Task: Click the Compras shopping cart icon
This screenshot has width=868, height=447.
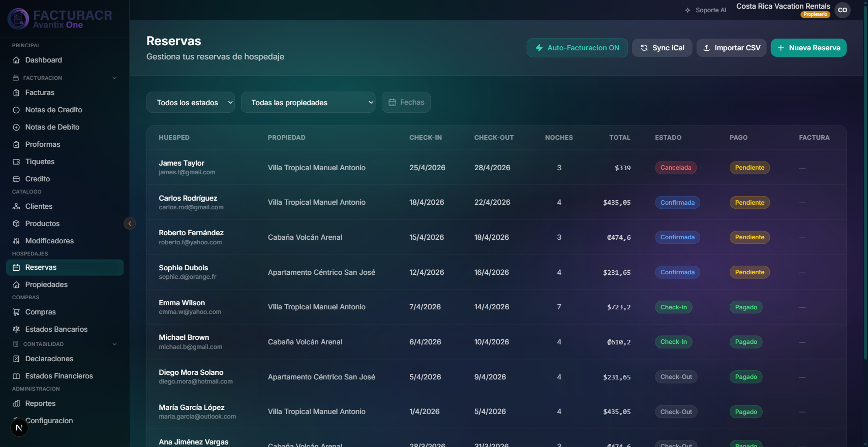Action: point(16,312)
